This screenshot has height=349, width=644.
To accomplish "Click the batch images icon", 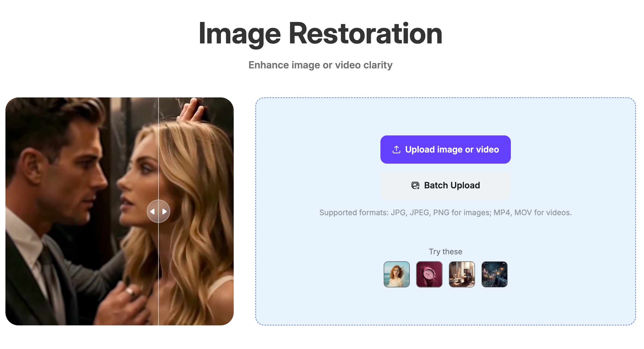I will 415,185.
